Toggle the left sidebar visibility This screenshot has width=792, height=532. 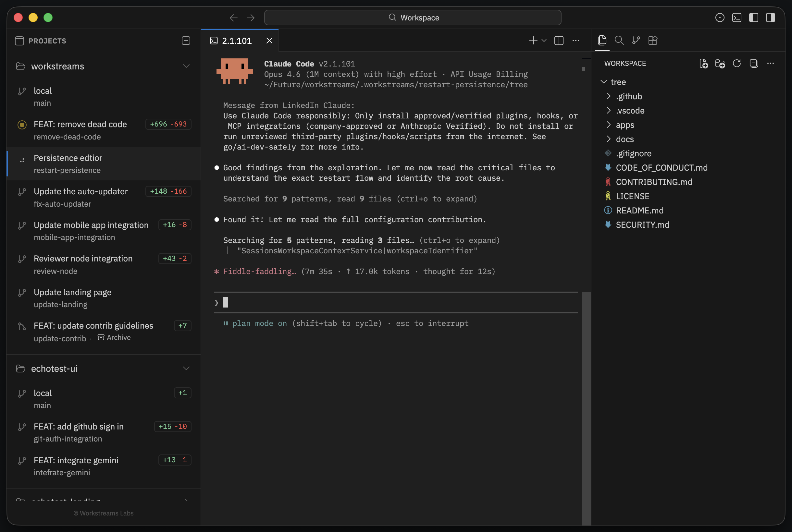(753, 17)
